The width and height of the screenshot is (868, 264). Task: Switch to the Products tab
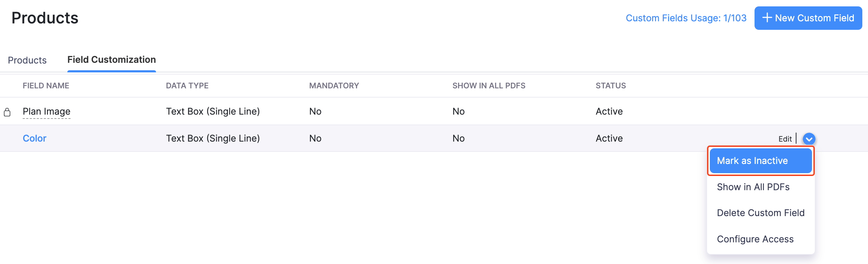[27, 60]
